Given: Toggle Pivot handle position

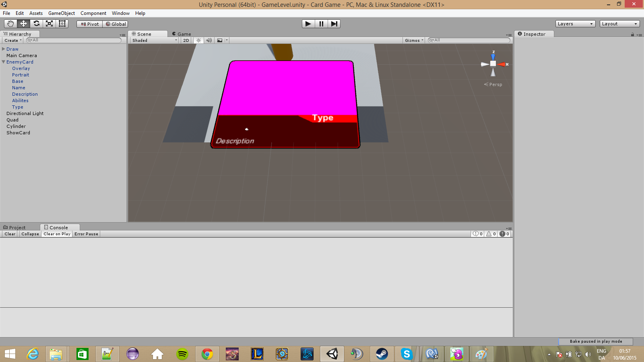Looking at the screenshot, I should (90, 24).
